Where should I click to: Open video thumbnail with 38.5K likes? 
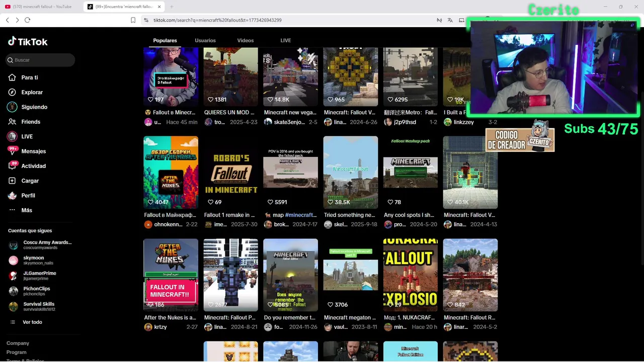click(351, 172)
